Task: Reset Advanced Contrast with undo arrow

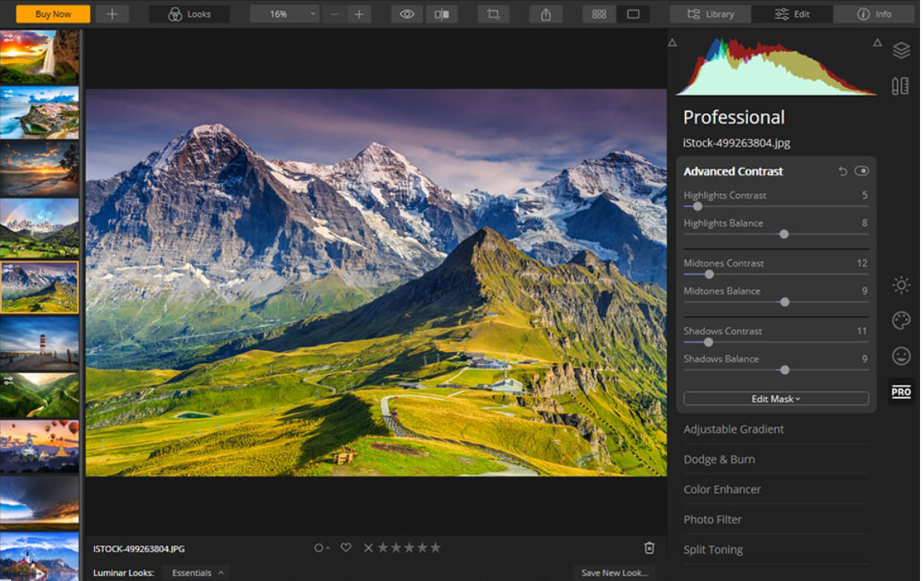Action: point(842,172)
